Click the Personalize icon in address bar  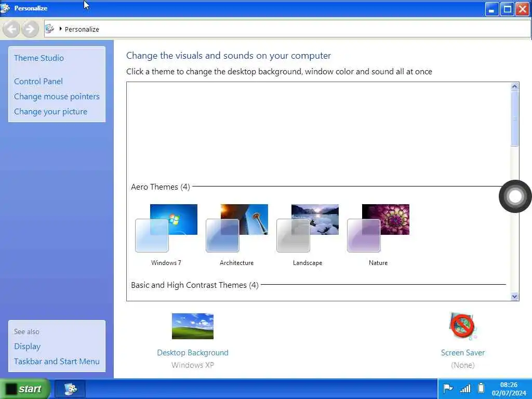tap(49, 29)
